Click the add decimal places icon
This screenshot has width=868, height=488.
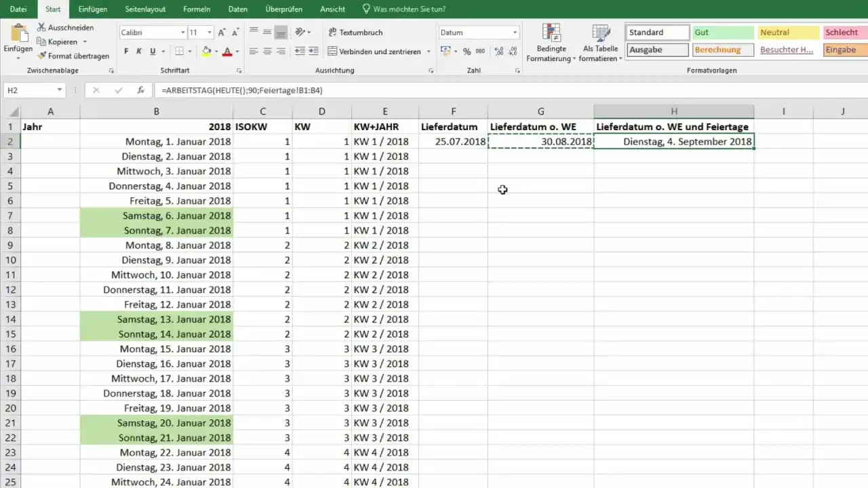tap(499, 52)
